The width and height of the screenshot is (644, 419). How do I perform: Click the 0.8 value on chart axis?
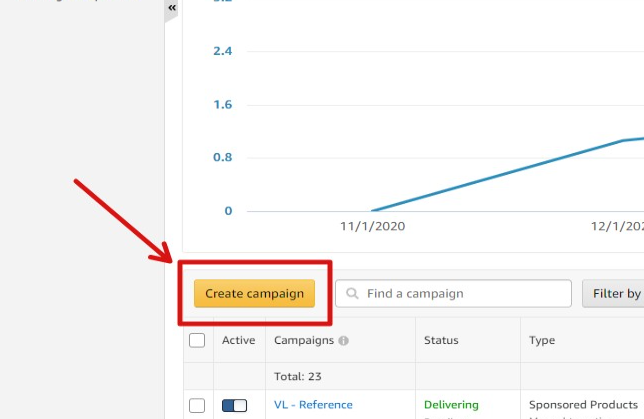click(222, 157)
